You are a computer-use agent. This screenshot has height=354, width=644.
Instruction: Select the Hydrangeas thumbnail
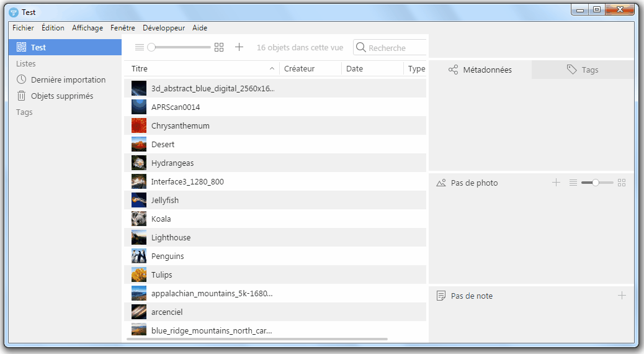pyautogui.click(x=139, y=163)
